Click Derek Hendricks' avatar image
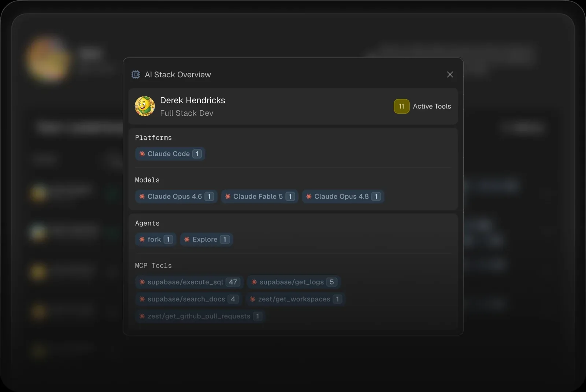586x392 pixels. (145, 106)
